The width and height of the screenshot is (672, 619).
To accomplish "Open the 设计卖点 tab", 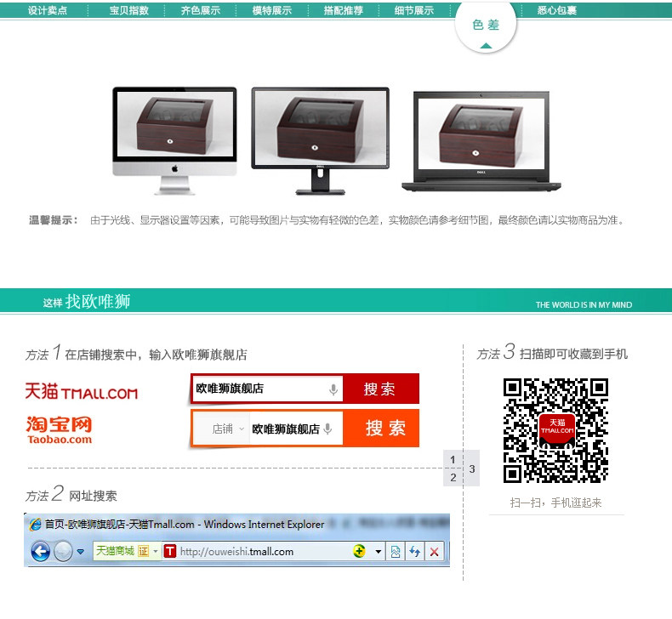I will pos(48,10).
